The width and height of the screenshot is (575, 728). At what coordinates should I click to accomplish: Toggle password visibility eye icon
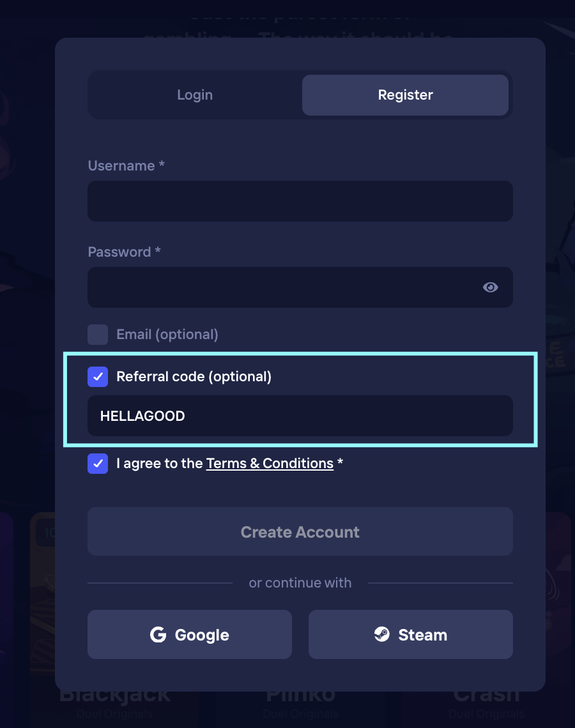click(x=490, y=287)
